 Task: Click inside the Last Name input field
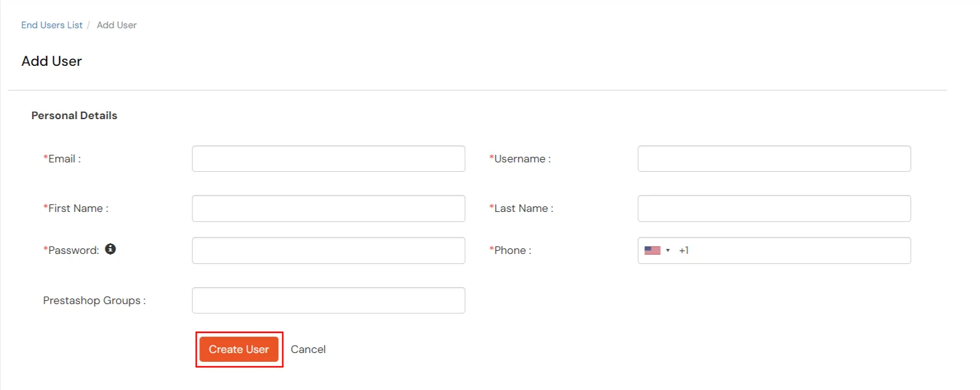774,208
